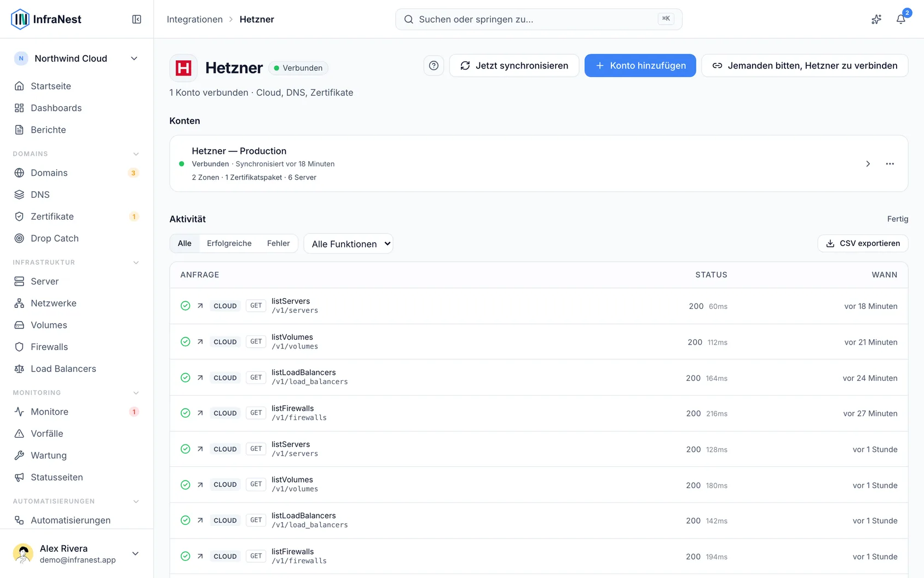This screenshot has width=924, height=578.
Task: Open Startseite in the sidebar
Action: tap(77, 86)
